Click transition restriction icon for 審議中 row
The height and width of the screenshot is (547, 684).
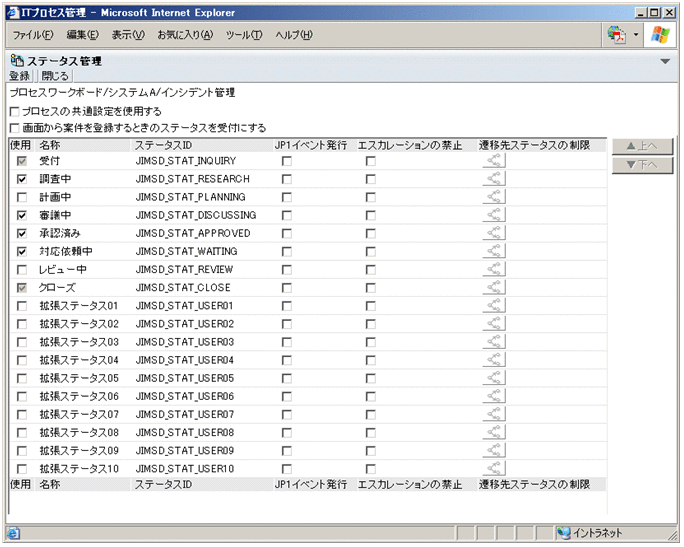click(x=494, y=215)
